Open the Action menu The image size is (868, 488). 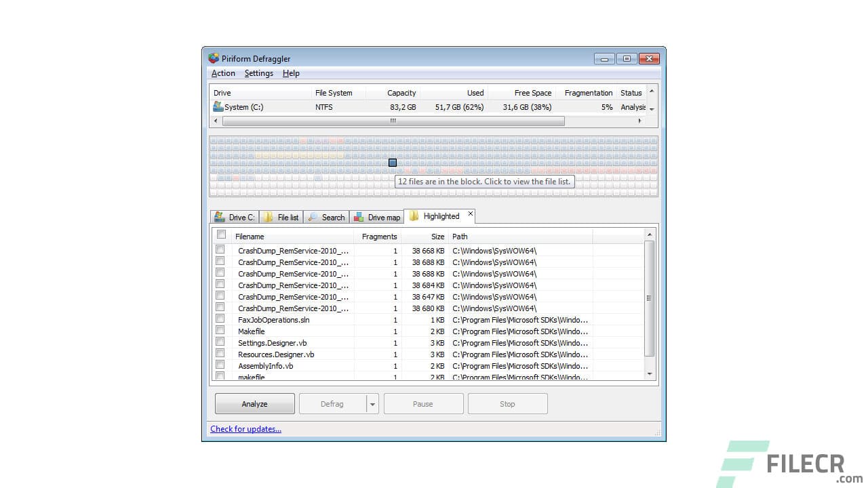click(223, 73)
